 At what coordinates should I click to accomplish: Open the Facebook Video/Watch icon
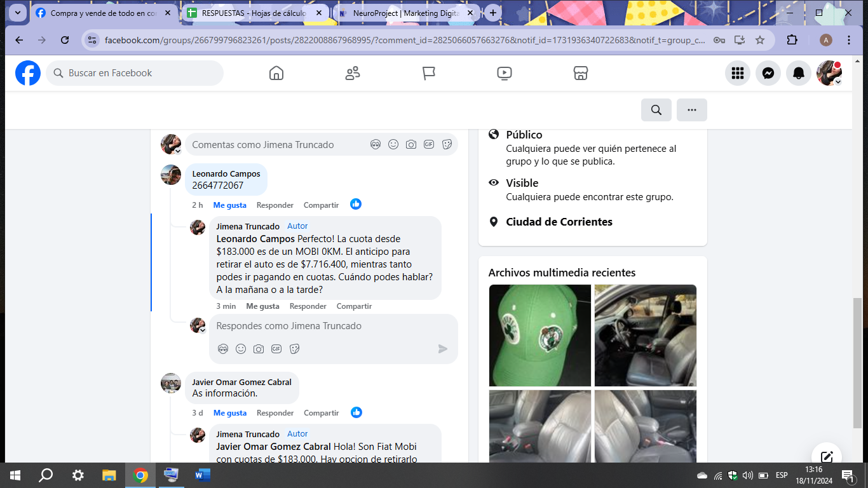[504, 73]
